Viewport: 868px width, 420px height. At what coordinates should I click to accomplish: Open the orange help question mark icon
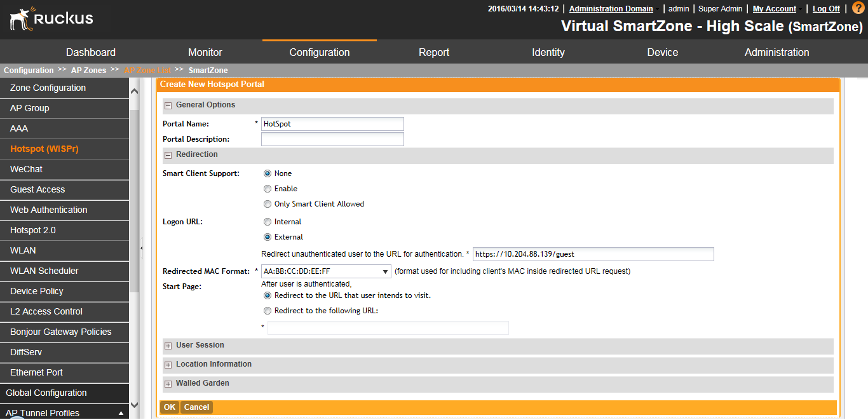coord(858,8)
